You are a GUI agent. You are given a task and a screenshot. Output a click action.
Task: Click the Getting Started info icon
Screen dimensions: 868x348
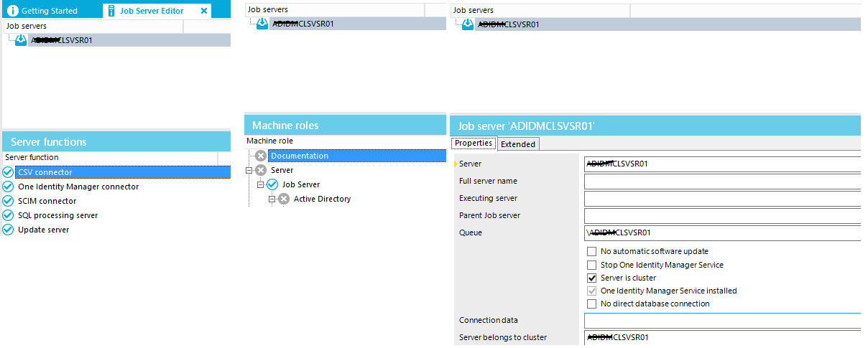(12, 11)
